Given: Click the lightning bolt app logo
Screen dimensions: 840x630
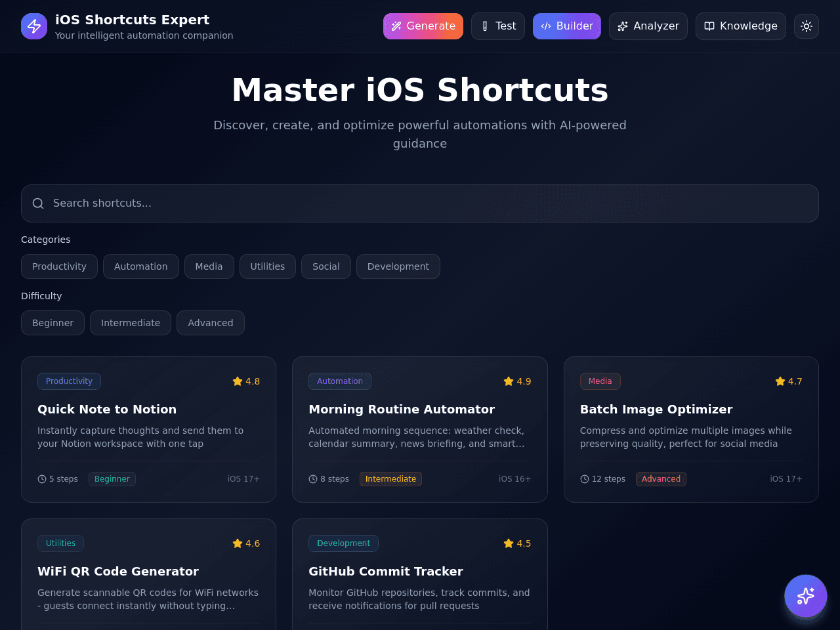Looking at the screenshot, I should pyautogui.click(x=34, y=26).
